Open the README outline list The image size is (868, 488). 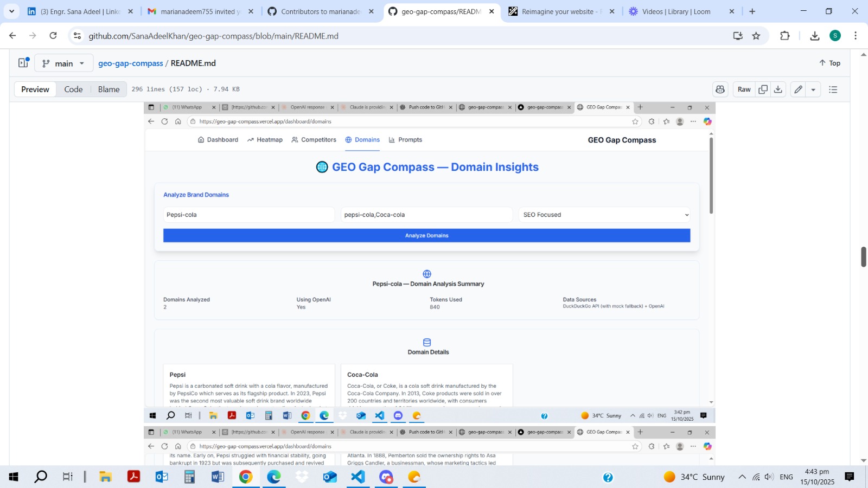(x=833, y=89)
